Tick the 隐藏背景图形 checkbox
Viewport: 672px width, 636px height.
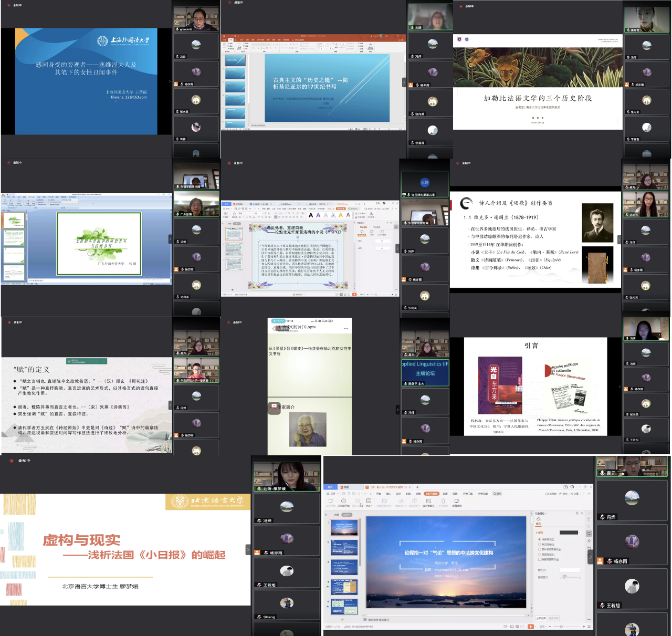point(540,559)
